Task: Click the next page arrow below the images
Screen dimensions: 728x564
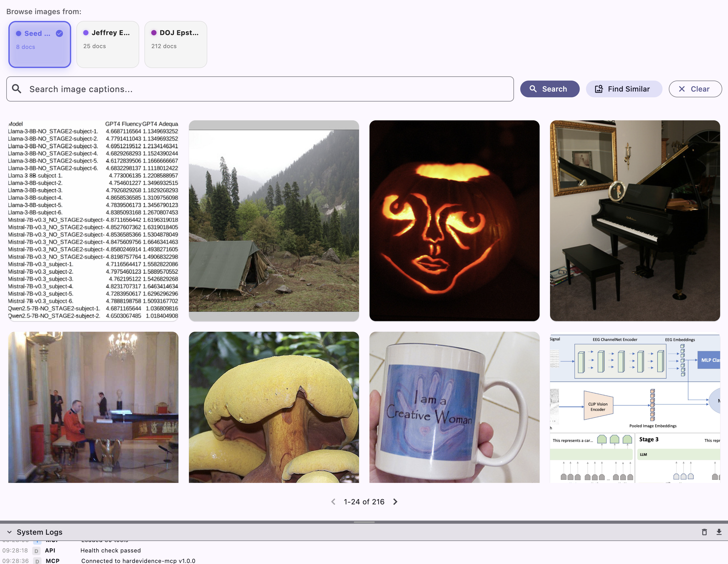Action: (395, 502)
